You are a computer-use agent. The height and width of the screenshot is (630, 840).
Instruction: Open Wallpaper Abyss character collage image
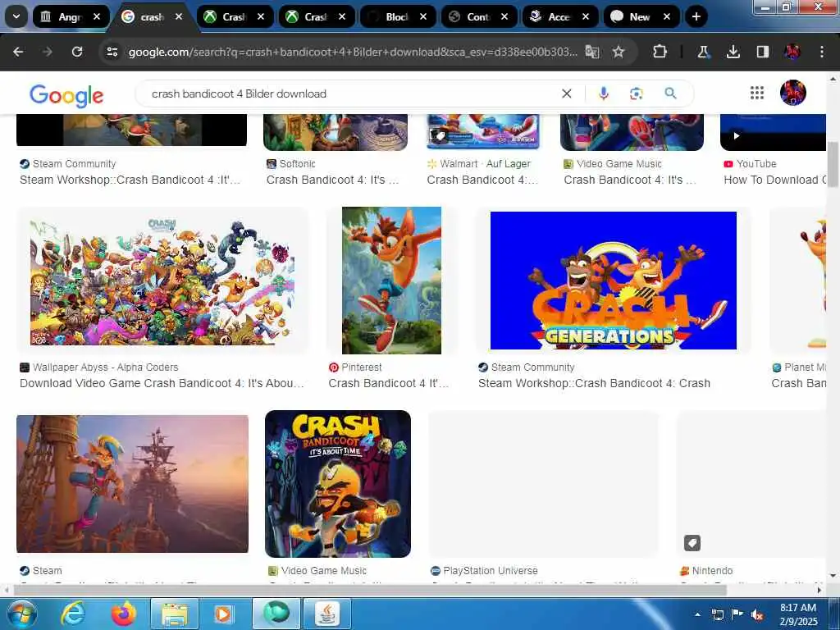pyautogui.click(x=162, y=281)
